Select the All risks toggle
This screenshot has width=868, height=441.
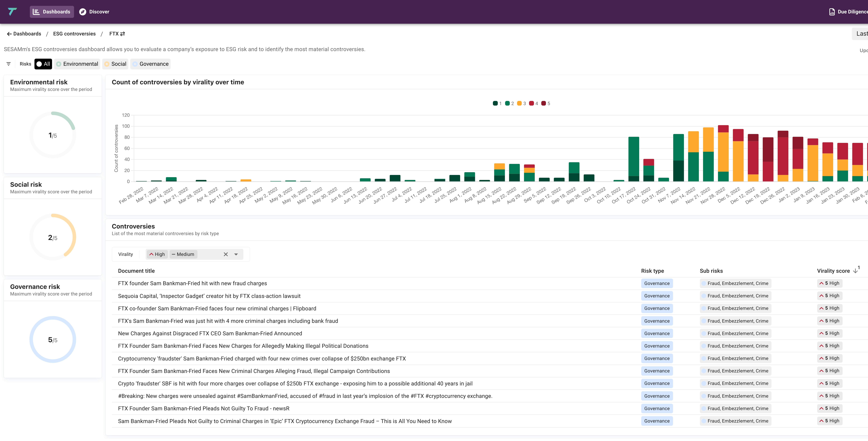click(x=43, y=64)
